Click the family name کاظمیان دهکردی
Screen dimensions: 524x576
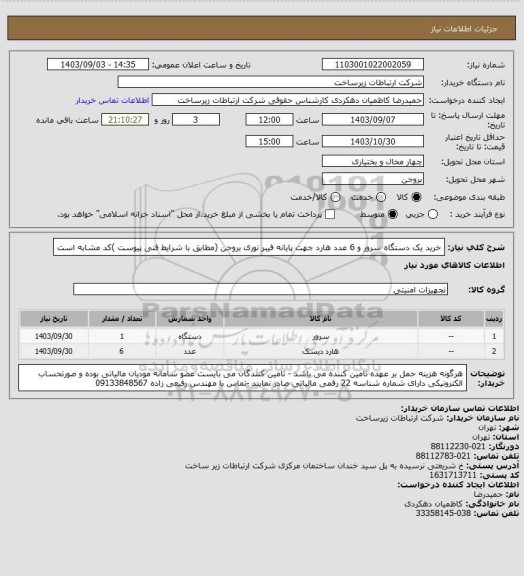pos(433,504)
